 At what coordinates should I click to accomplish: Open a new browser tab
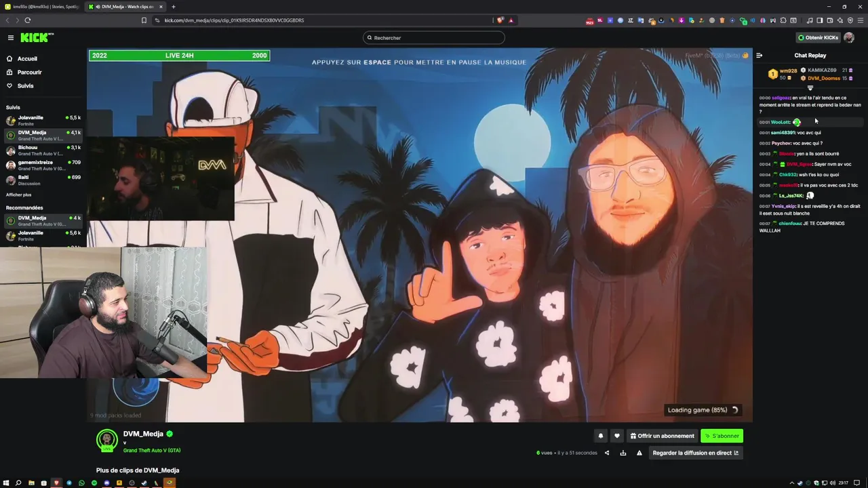[x=173, y=7]
